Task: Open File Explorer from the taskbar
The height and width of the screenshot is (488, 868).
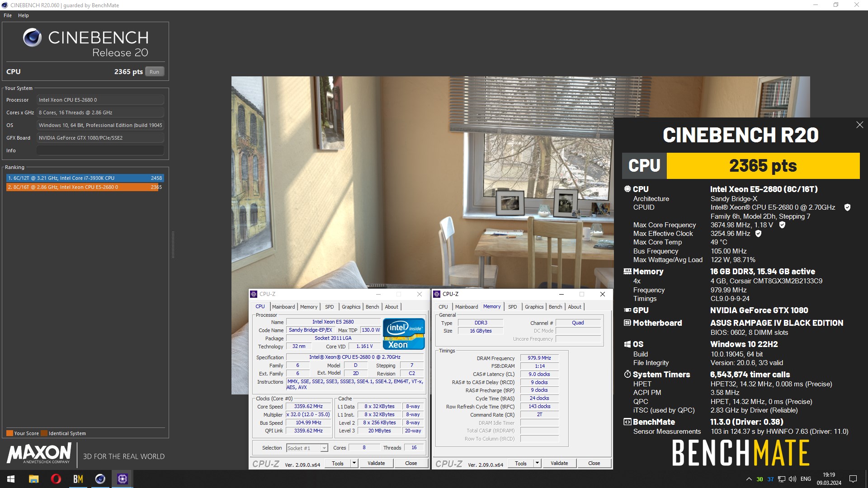Action: click(x=33, y=479)
